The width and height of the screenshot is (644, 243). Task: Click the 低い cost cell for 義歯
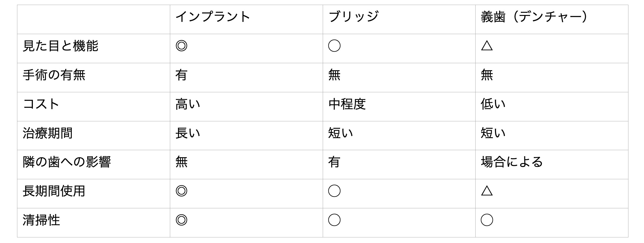493,104
